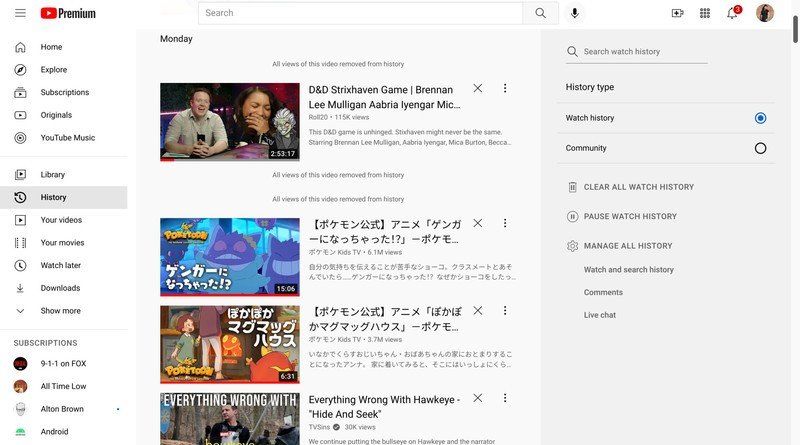800x445 pixels.
Task: Click Clear All Watch History
Action: (x=631, y=187)
